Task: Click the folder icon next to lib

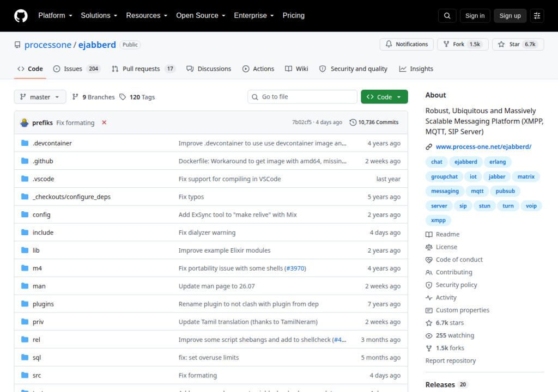Action: point(25,250)
